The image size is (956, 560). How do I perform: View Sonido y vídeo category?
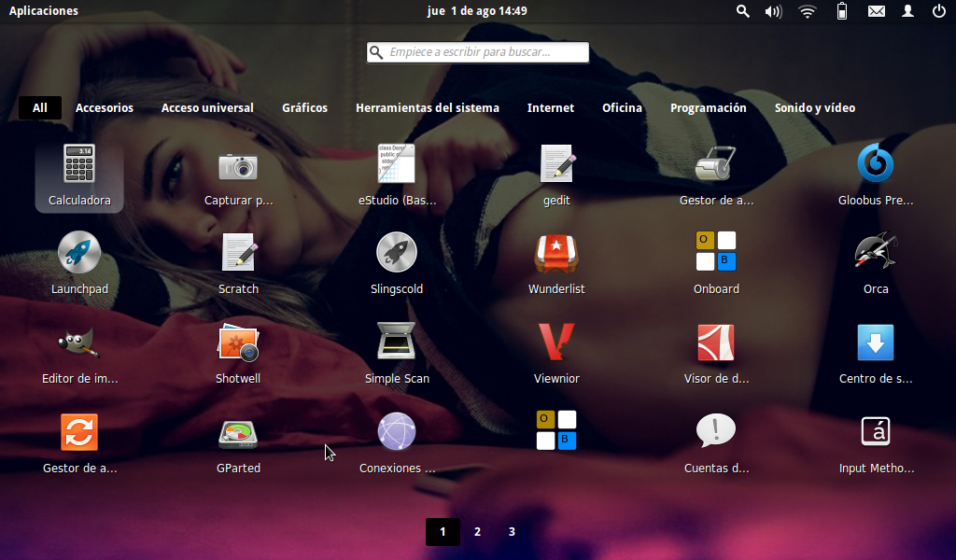(814, 108)
